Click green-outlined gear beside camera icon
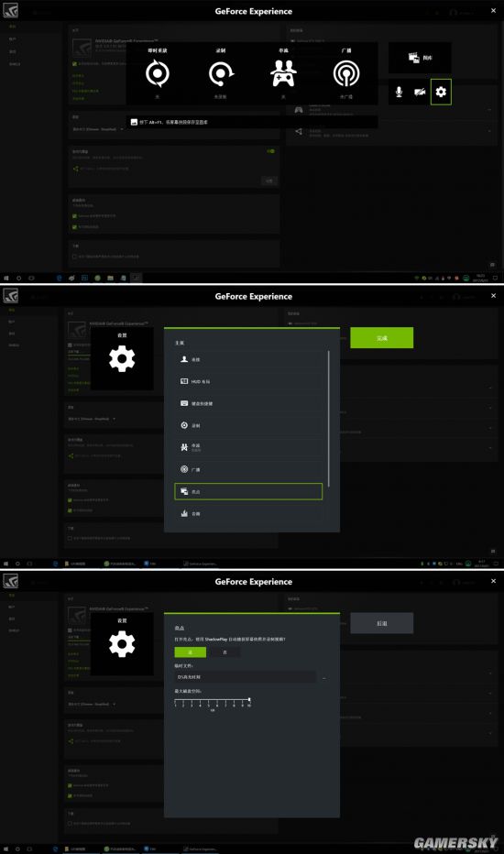The width and height of the screenshot is (504, 854). pos(441,92)
